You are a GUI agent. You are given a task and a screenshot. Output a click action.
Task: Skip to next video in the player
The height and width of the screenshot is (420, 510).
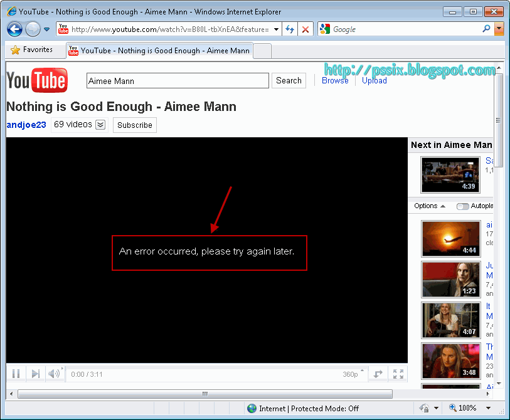[36, 374]
